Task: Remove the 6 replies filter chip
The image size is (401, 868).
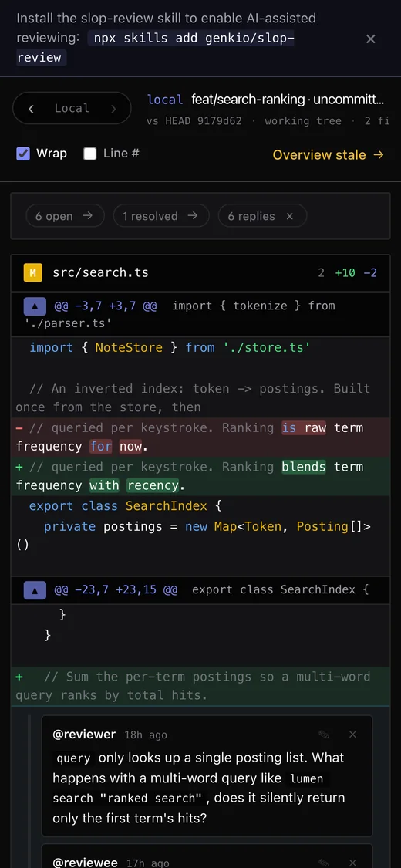Action: pyautogui.click(x=289, y=217)
